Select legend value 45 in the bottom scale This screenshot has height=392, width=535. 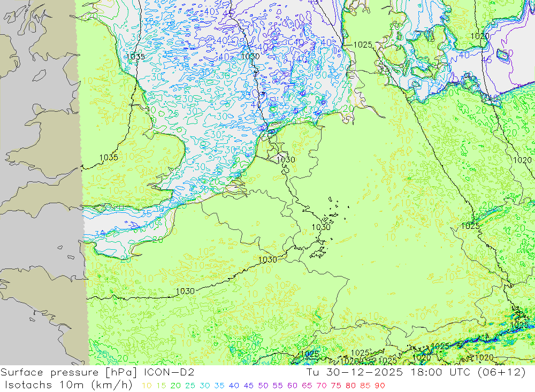click(248, 386)
